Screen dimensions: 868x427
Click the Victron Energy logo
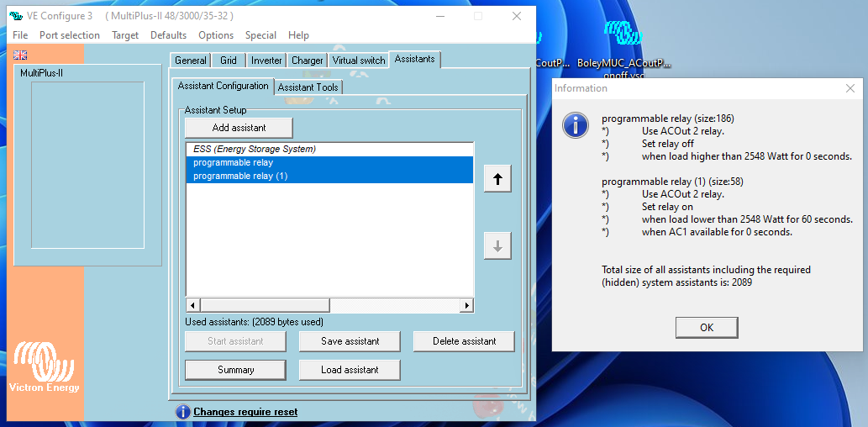(43, 366)
